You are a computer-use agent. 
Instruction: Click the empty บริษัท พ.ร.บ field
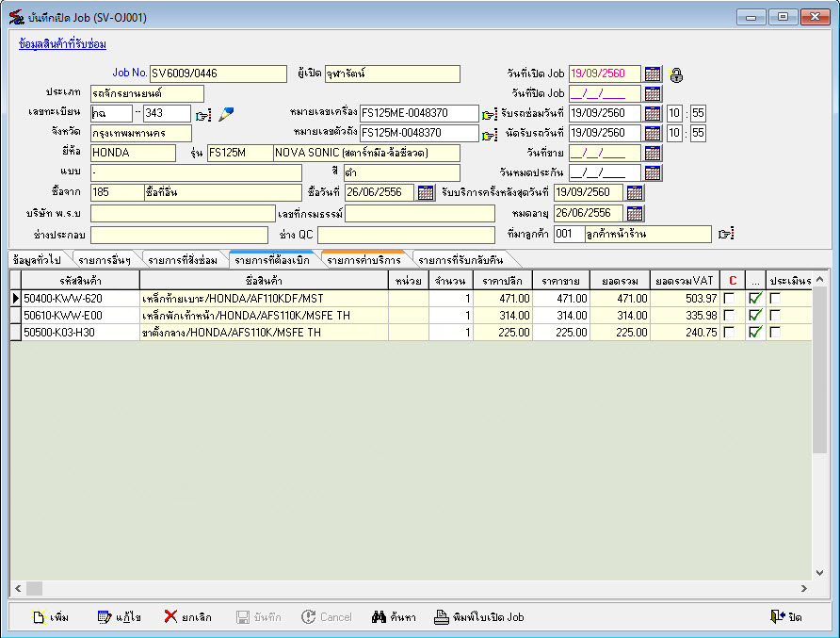183,213
